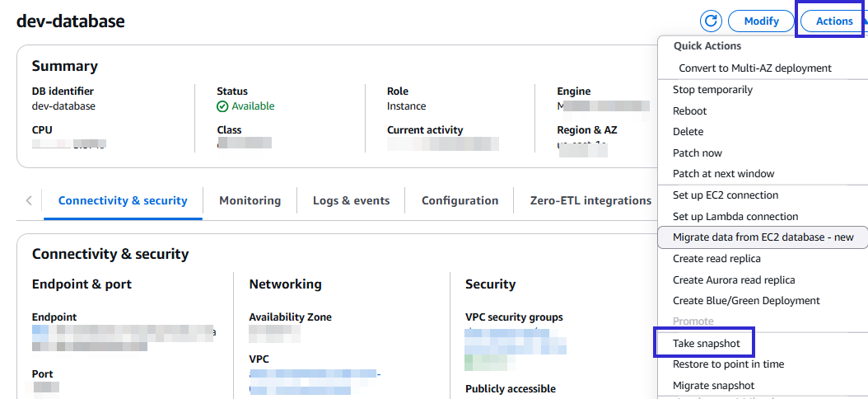Screen dimensions: 868x399
Task: Choose Create Aurora read replica
Action: tap(734, 279)
